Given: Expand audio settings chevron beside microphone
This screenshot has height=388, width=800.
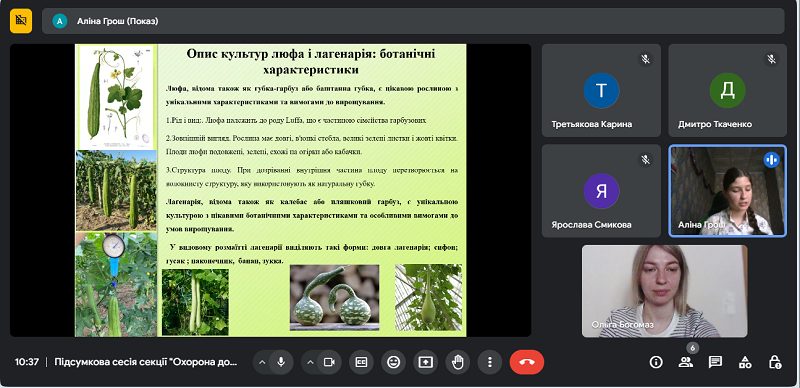Looking at the screenshot, I should coord(262,362).
